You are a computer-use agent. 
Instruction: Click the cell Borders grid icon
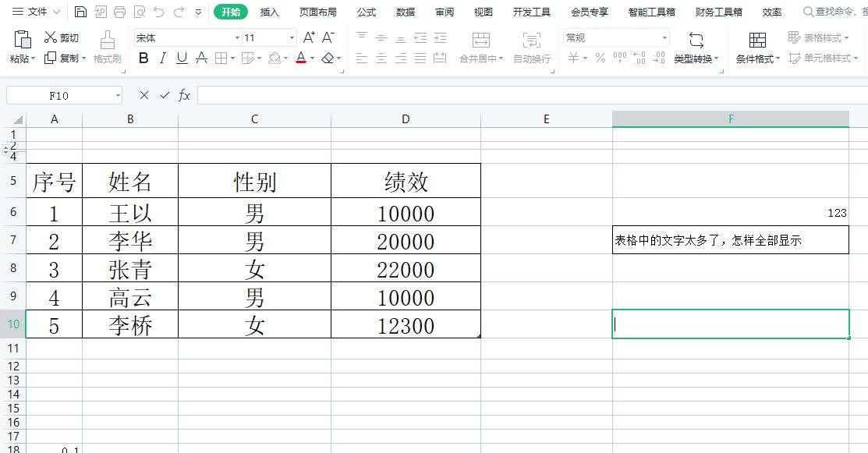click(221, 58)
